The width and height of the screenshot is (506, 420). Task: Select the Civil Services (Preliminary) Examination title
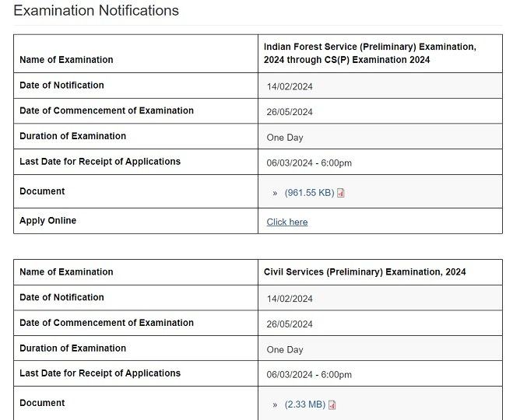pos(364,272)
